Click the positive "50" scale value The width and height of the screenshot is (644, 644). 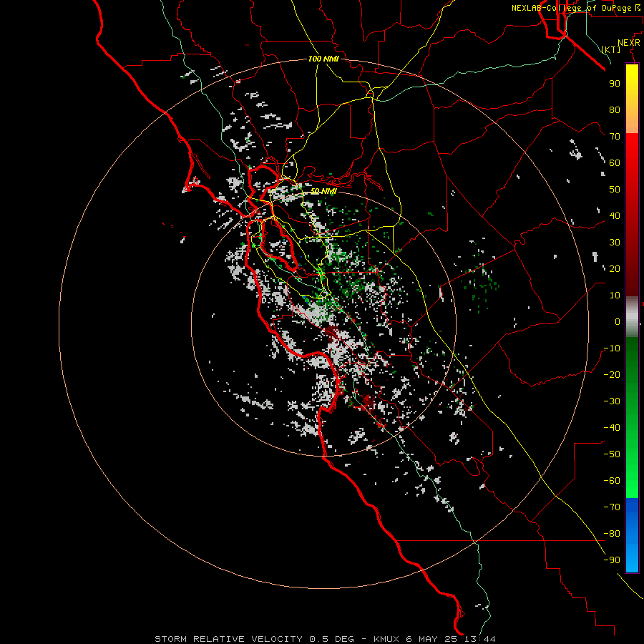point(615,190)
